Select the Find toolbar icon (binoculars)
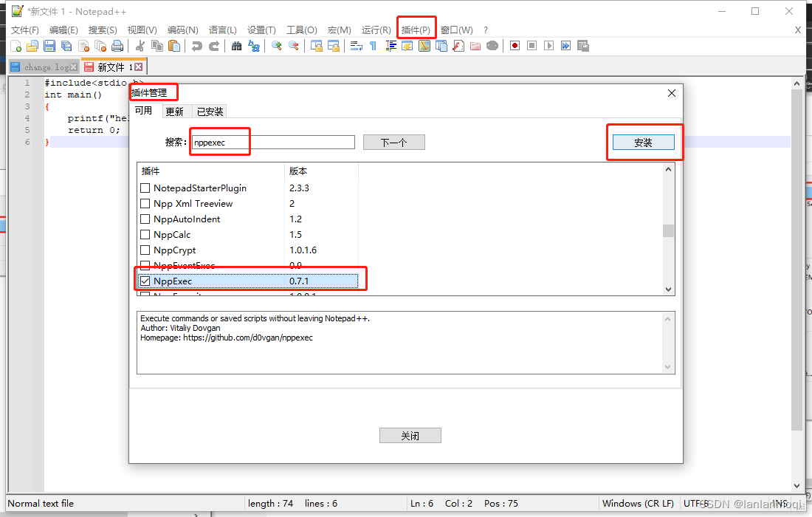 [x=237, y=46]
